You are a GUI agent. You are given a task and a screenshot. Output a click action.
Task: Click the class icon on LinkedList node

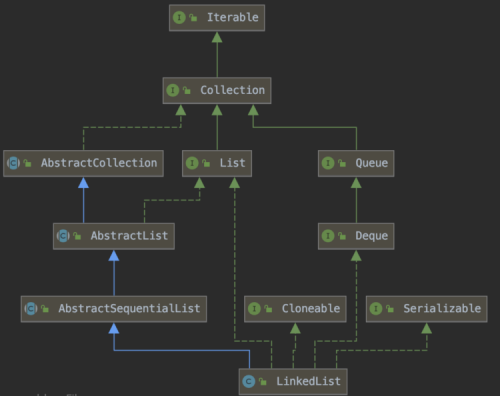click(249, 381)
